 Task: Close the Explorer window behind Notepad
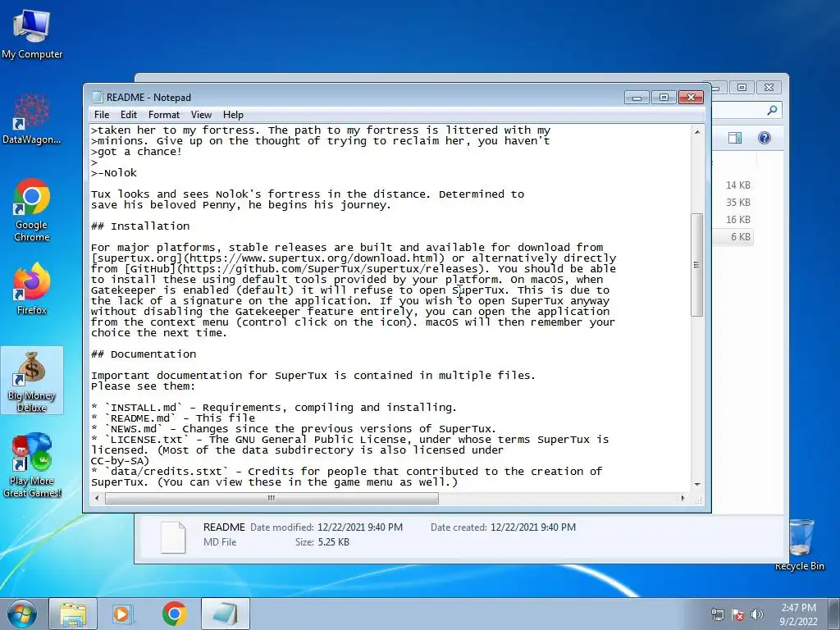tap(769, 87)
